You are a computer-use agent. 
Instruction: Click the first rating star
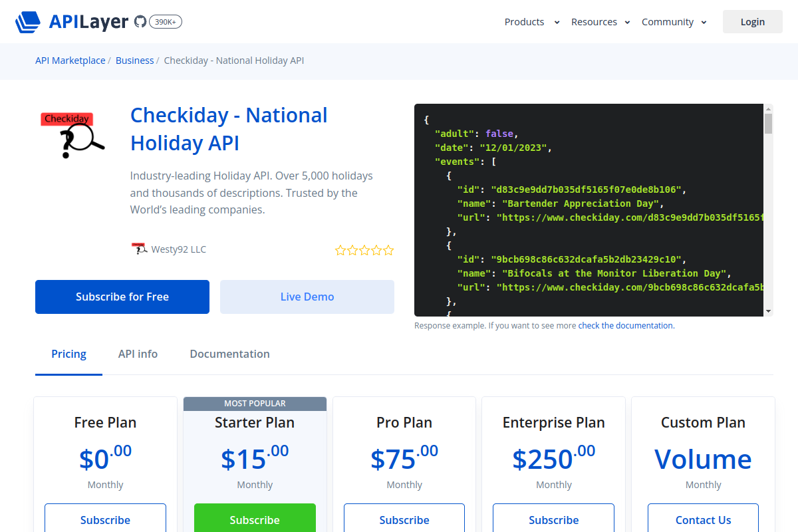pos(340,250)
